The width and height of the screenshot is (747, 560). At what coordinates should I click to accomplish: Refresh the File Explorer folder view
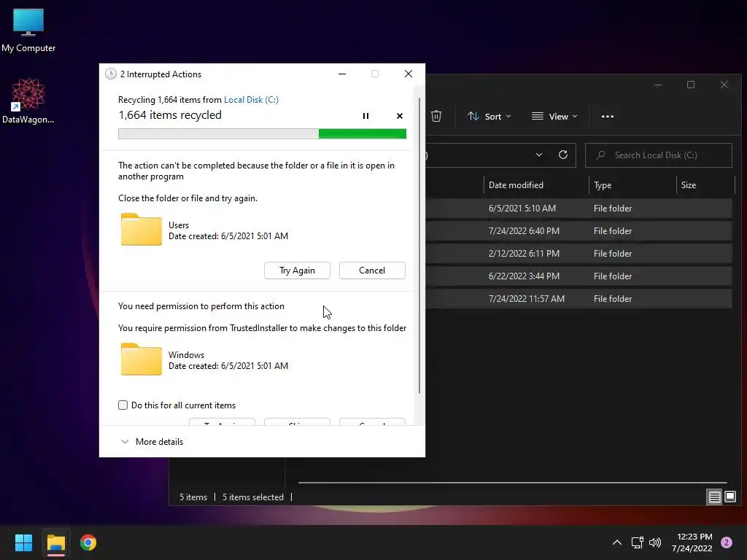point(563,155)
